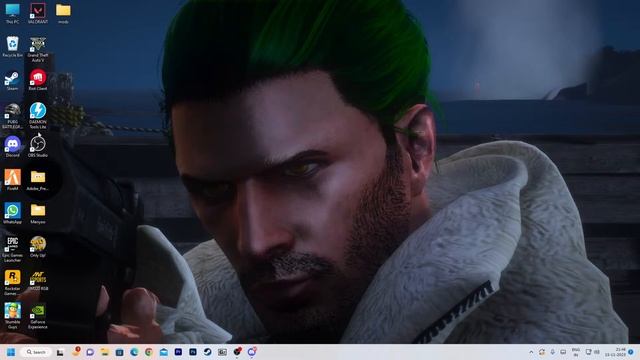Open network and volume quick settings
Screen dimensions: 640x360
[592, 352]
